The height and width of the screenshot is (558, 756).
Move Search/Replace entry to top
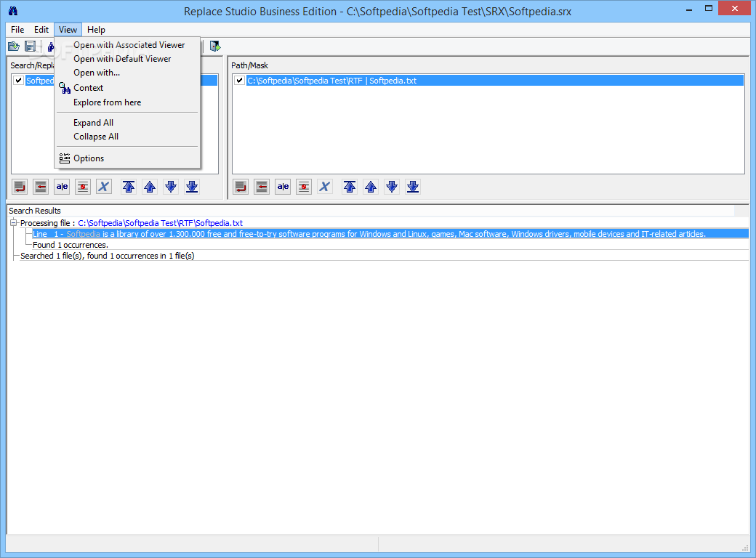click(129, 187)
